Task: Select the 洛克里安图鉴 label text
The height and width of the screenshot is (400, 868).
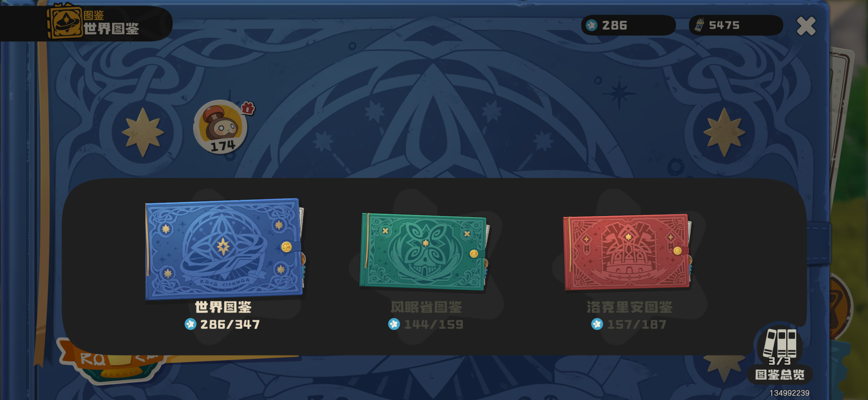Action: coord(630,307)
